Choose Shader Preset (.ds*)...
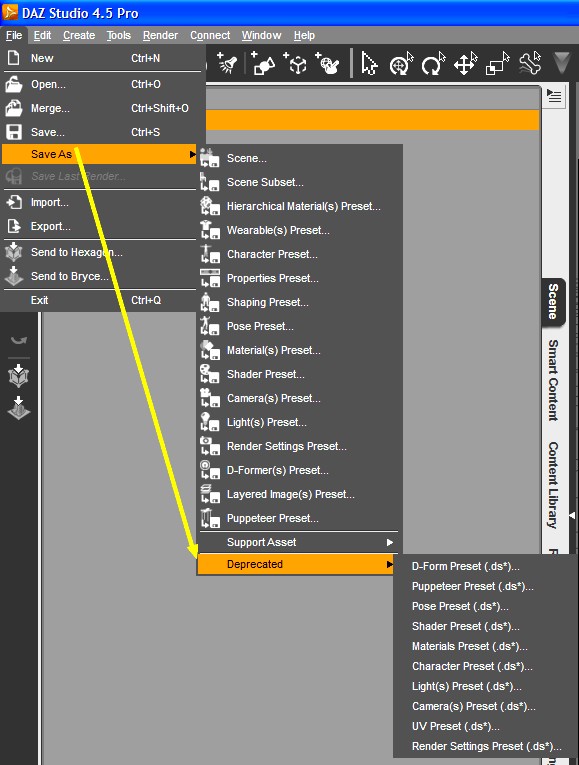This screenshot has height=765, width=579. 485,626
